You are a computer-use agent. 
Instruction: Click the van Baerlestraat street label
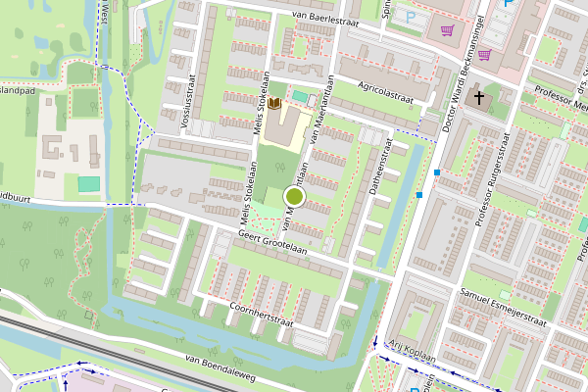[x=325, y=20]
